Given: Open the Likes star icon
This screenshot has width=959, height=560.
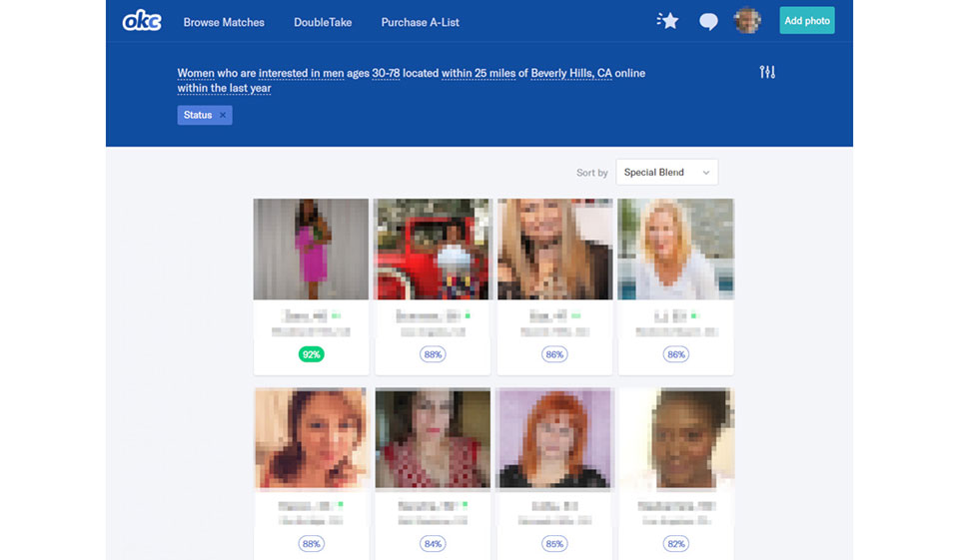Looking at the screenshot, I should point(667,21).
